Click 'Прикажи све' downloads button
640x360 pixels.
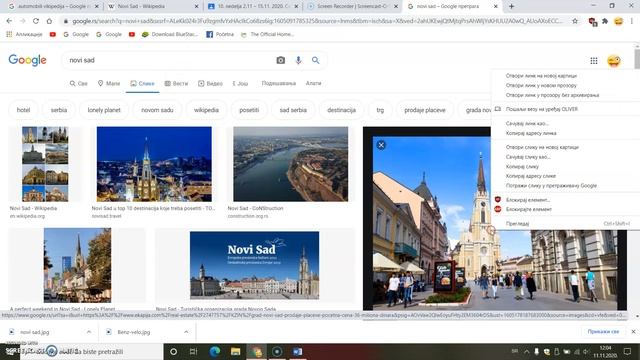click(x=603, y=332)
